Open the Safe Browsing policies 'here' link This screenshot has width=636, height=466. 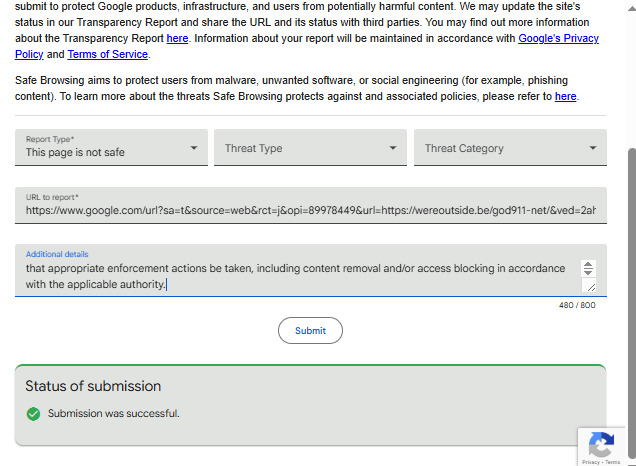pyautogui.click(x=565, y=96)
